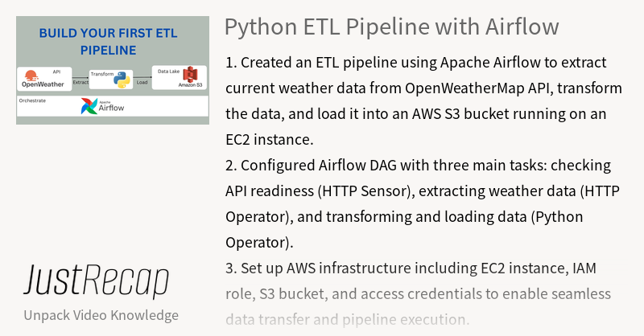The image size is (644, 336).
Task: Click the Data Lake label
Action: (168, 72)
